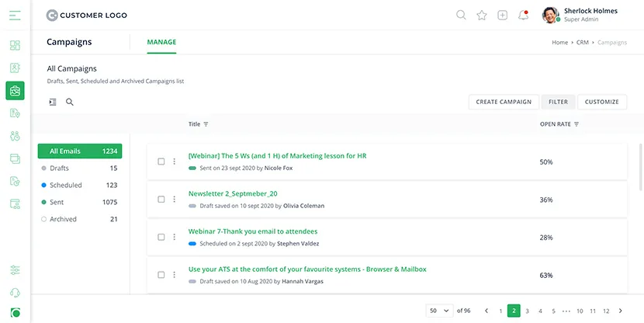Screen dimensions: 644x323
Task: Sort by Open Rate using the filter icon
Action: (576, 124)
